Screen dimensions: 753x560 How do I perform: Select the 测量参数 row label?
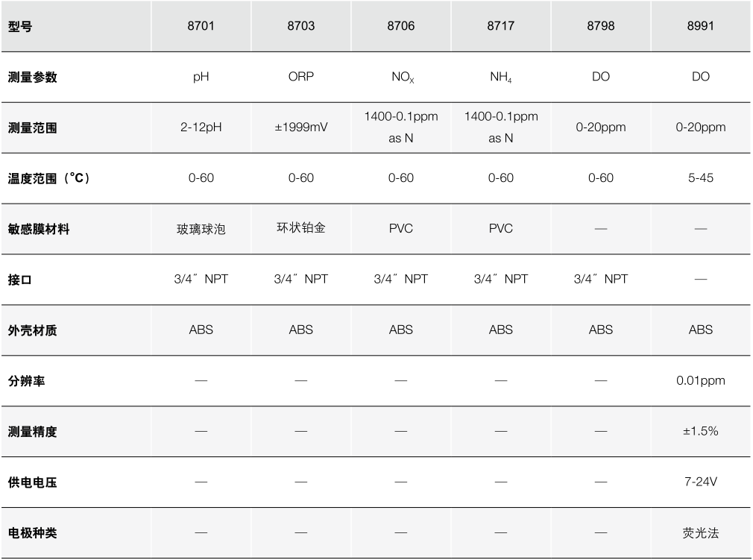click(32, 77)
